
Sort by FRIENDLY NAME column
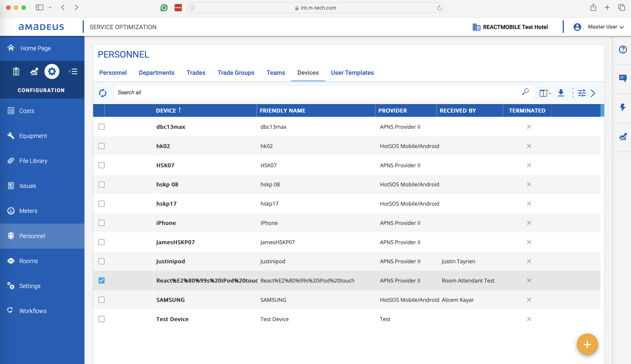click(x=283, y=110)
